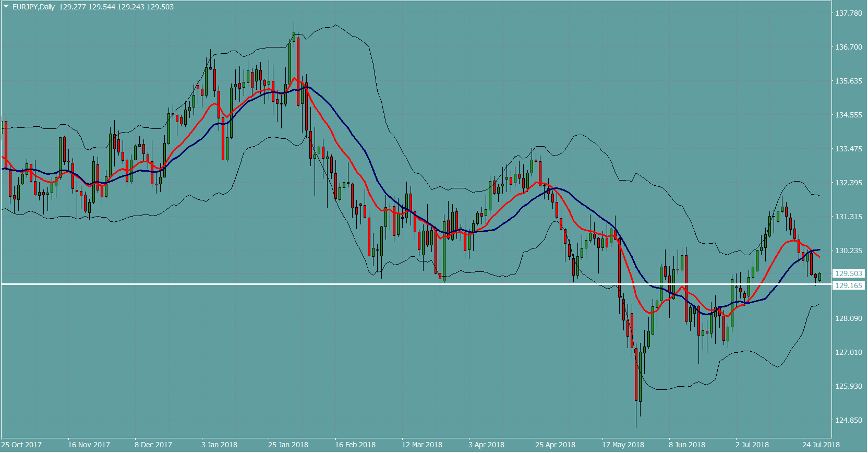Screen dimensions: 868x453
Task: Click the 2 Jul 2018 date label
Action: [x=752, y=445]
